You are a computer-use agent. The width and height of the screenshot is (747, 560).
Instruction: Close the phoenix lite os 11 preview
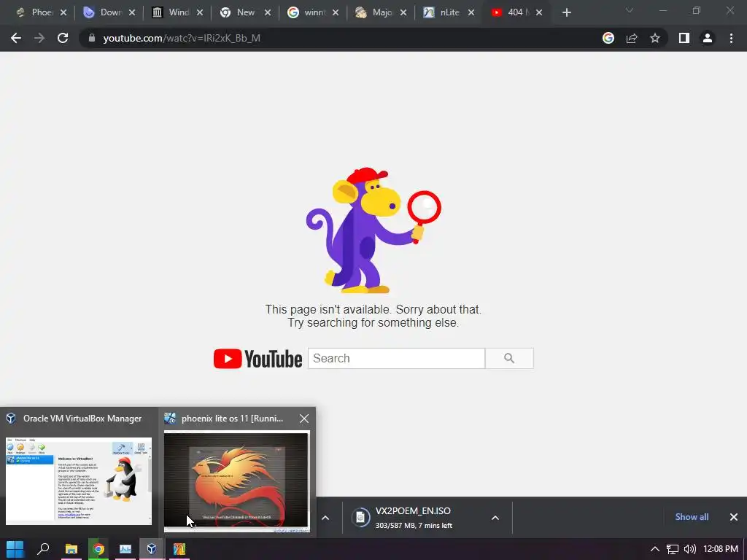(x=304, y=419)
